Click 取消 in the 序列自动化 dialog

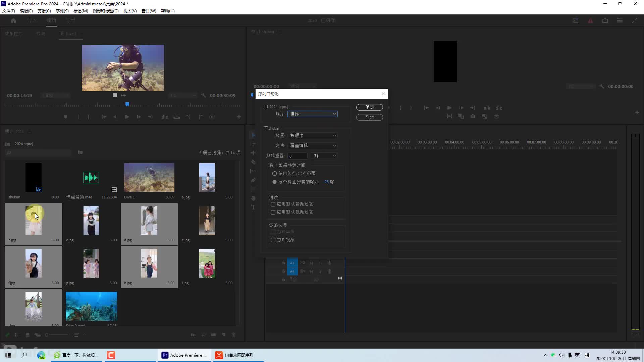coord(369,117)
